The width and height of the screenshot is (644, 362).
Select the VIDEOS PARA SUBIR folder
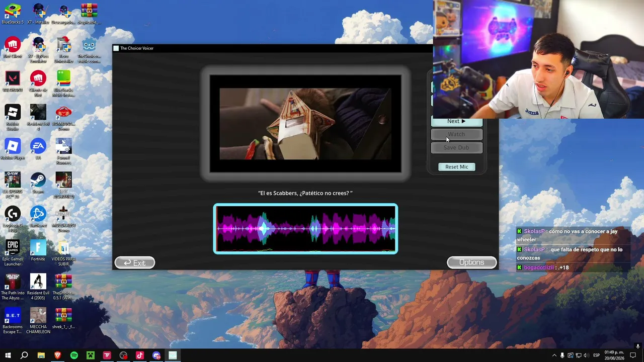pos(63,253)
